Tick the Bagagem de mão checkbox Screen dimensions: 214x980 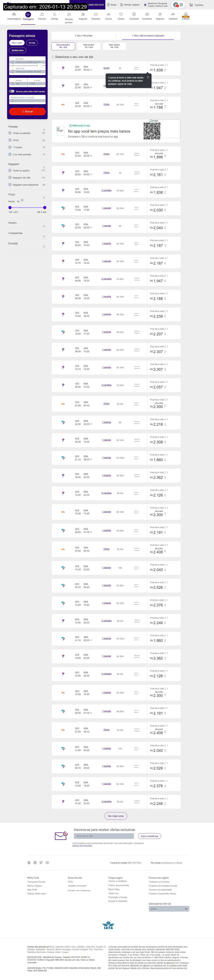10,178
